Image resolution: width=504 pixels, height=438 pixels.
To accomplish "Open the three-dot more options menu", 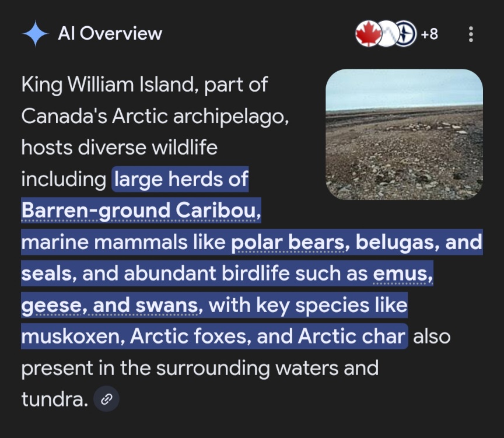I will click(x=471, y=34).
